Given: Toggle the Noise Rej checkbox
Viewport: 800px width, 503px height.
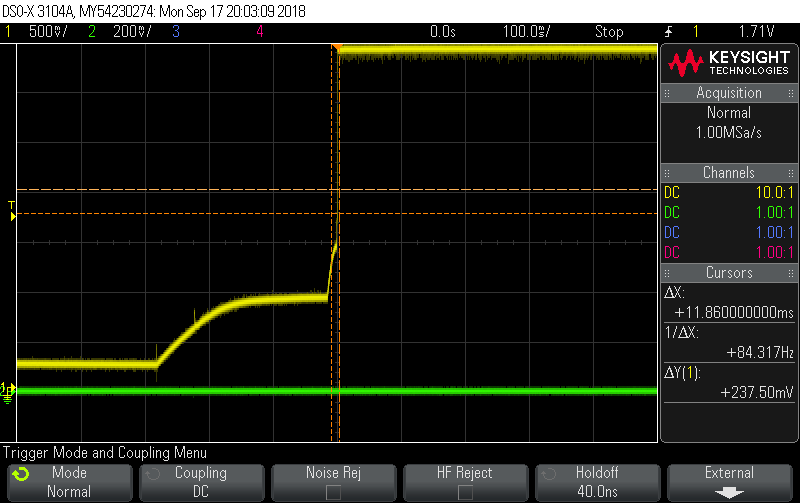Looking at the screenshot, I should click(x=333, y=492).
